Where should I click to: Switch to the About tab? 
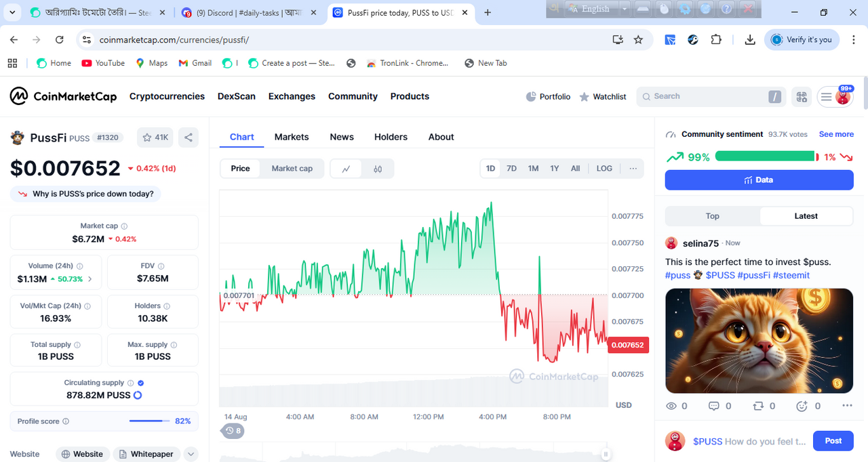[441, 137]
